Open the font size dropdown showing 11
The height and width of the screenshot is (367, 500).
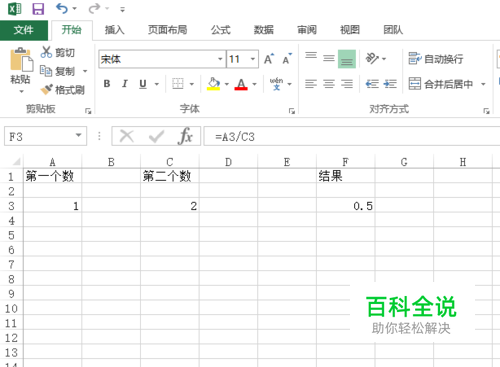(253, 59)
